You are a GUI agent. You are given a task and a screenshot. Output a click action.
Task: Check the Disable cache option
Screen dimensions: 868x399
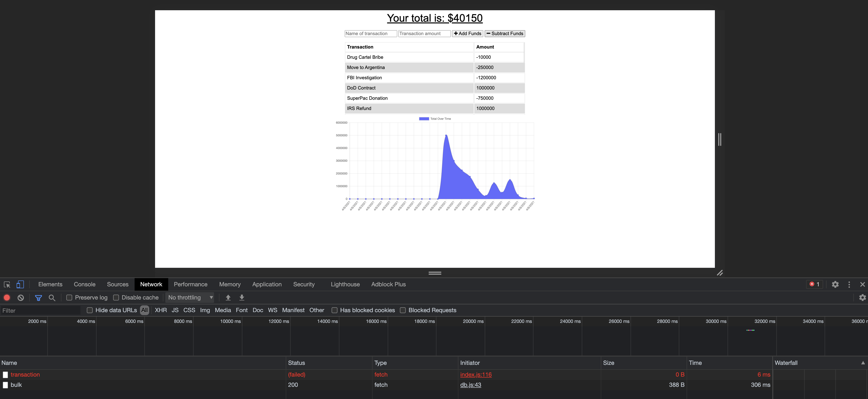[116, 298]
